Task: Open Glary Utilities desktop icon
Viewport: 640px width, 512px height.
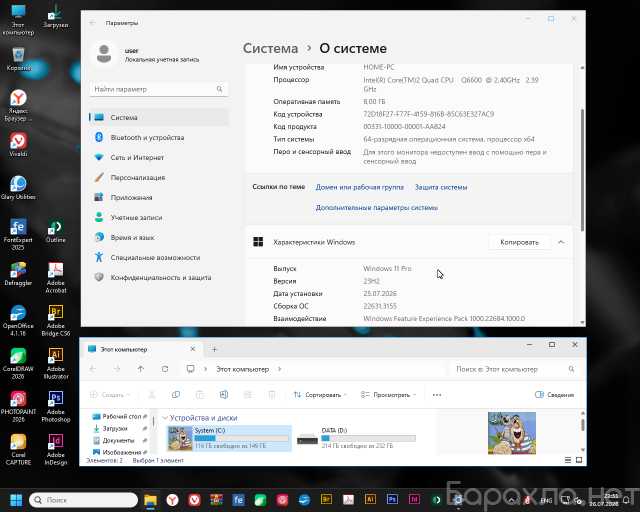Action: 18,187
